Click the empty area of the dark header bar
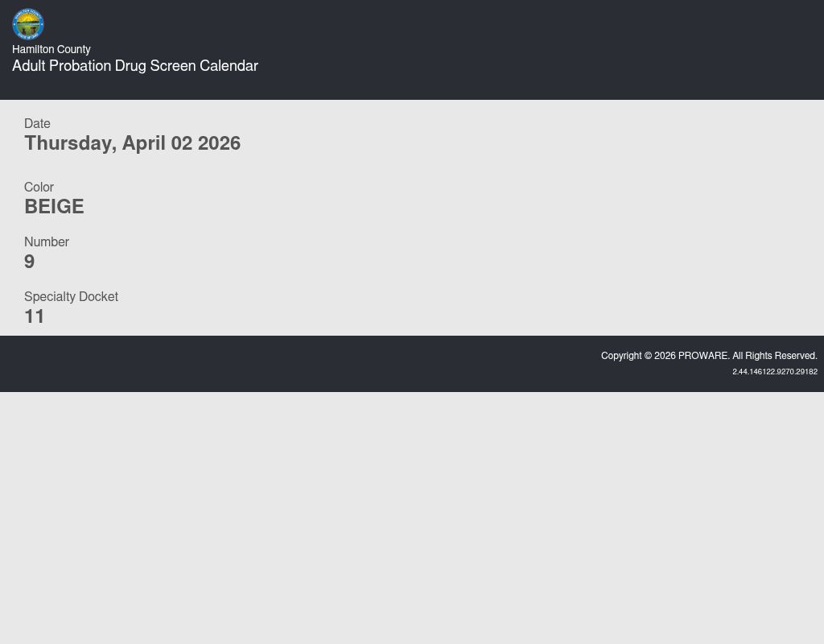The height and width of the screenshot is (644, 824). pos(523,50)
